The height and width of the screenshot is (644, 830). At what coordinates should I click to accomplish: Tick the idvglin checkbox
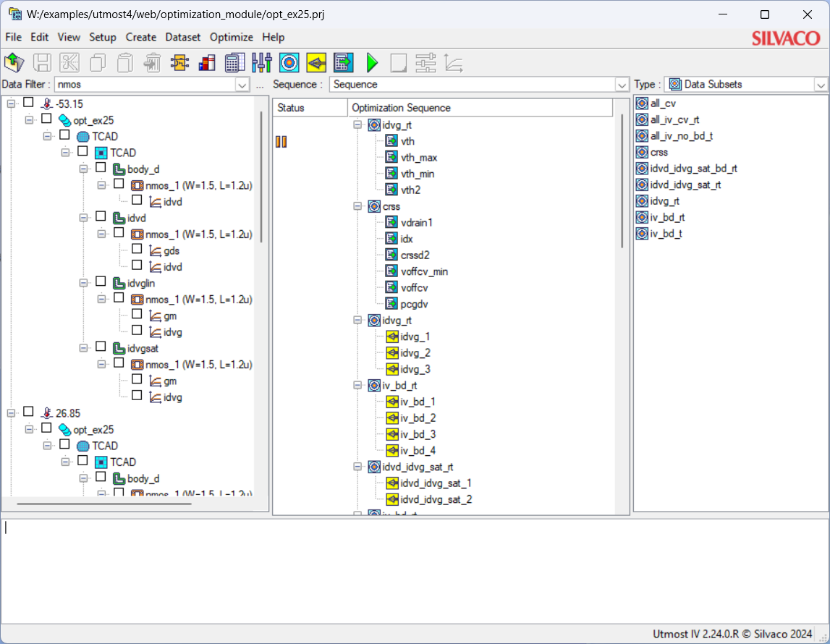click(x=101, y=281)
